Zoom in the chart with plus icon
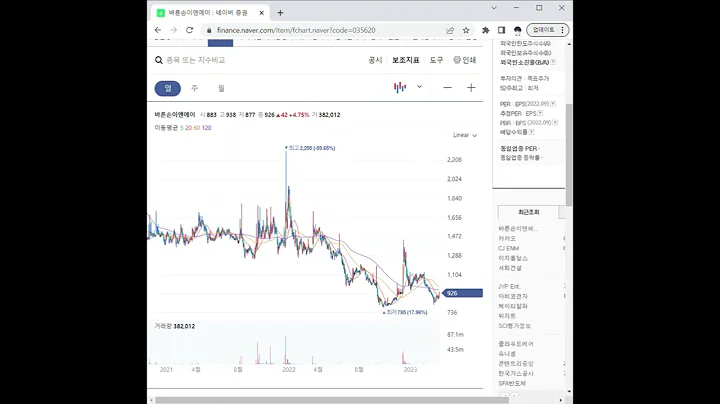Screen dimensions: 720x404 pyautogui.click(x=471, y=88)
